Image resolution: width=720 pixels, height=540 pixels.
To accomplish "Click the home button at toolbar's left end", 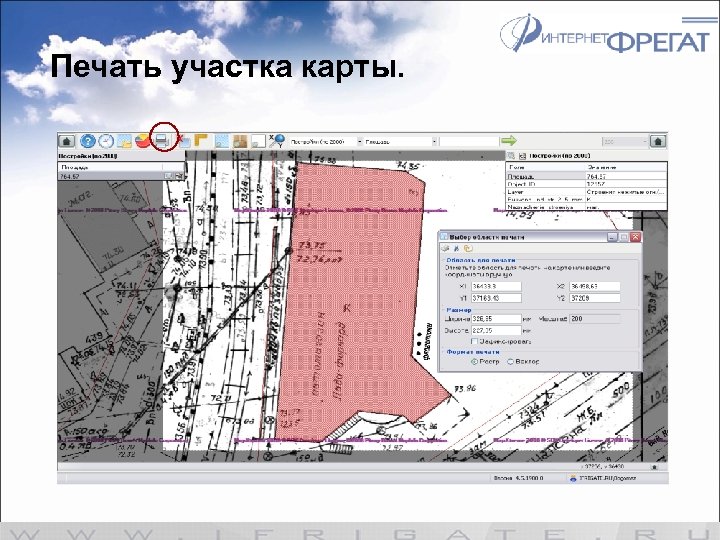I will (x=67, y=141).
